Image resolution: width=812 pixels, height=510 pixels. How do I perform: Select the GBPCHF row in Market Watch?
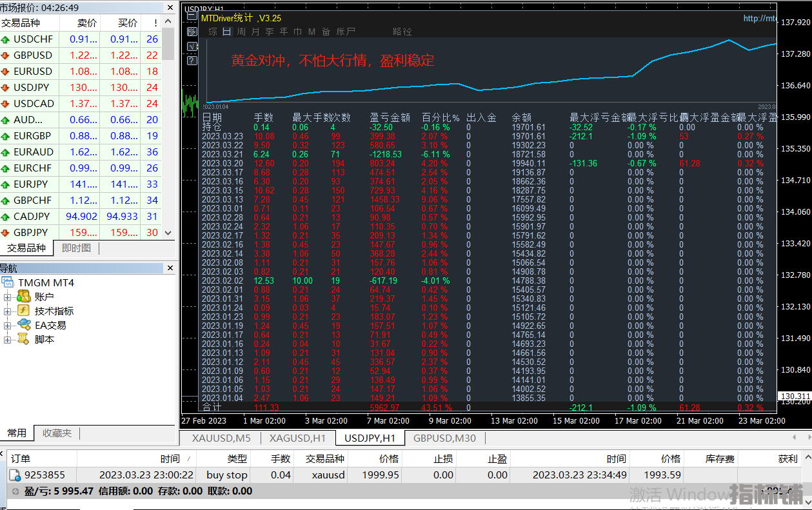[81, 201]
